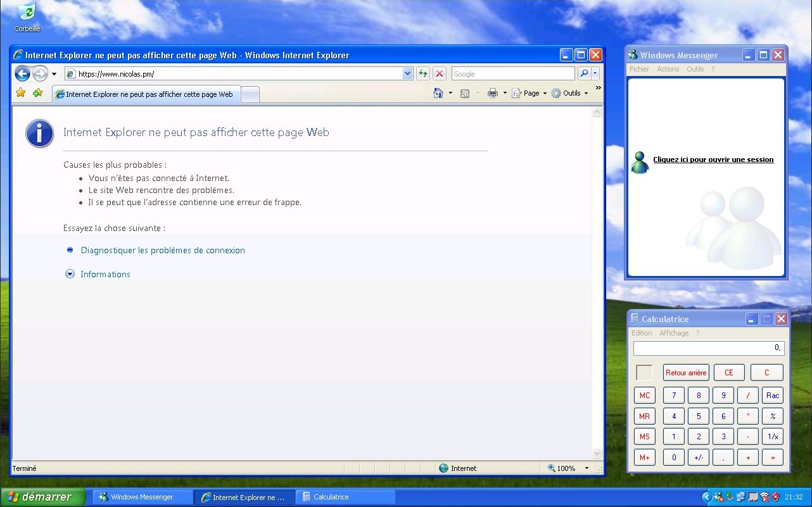Expand the address bar URL history dropdown
This screenshot has width=812, height=507.
pos(407,73)
